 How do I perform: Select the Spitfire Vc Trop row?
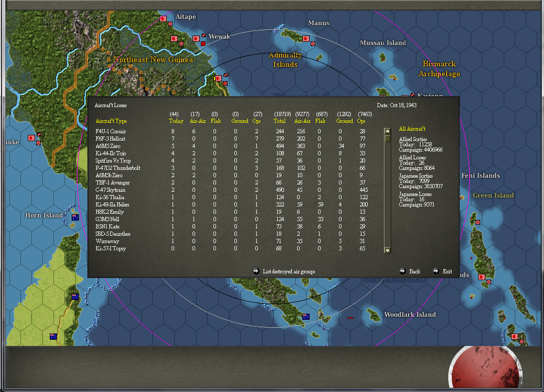tap(231, 161)
